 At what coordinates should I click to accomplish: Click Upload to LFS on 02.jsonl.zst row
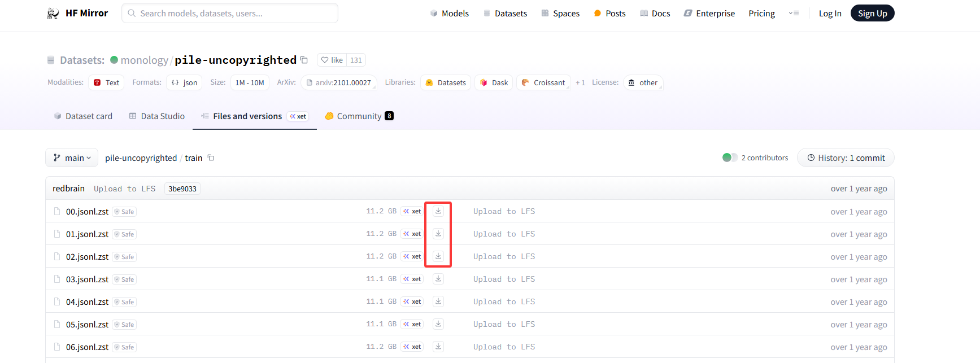pos(504,256)
